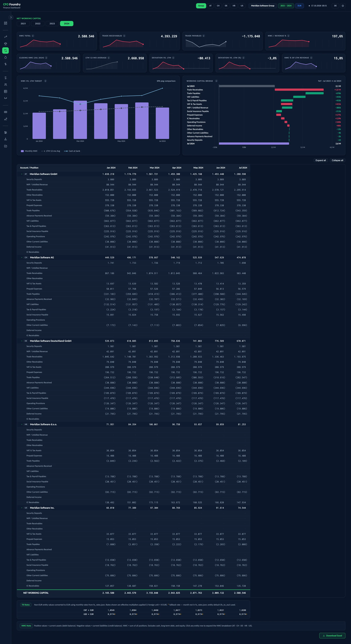The width and height of the screenshot is (351, 644).
Task: Expand the sidebar with the chevron arrow
Action: [x=11, y=17]
